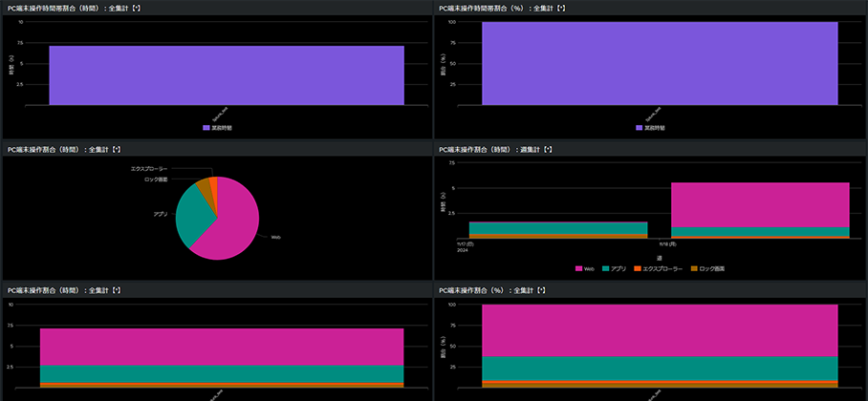The width and height of the screenshot is (868, 401).
Task: Click the pink Web band in bottom-left stacked chart
Action: [222, 347]
